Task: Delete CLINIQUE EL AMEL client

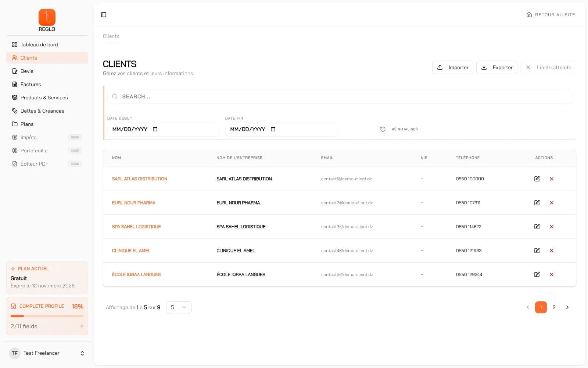Action: point(552,251)
